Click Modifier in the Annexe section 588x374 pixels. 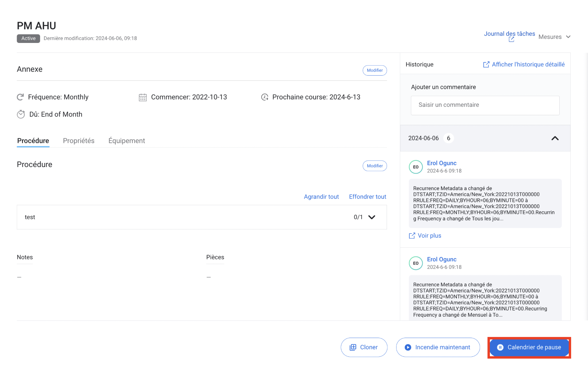[374, 70]
